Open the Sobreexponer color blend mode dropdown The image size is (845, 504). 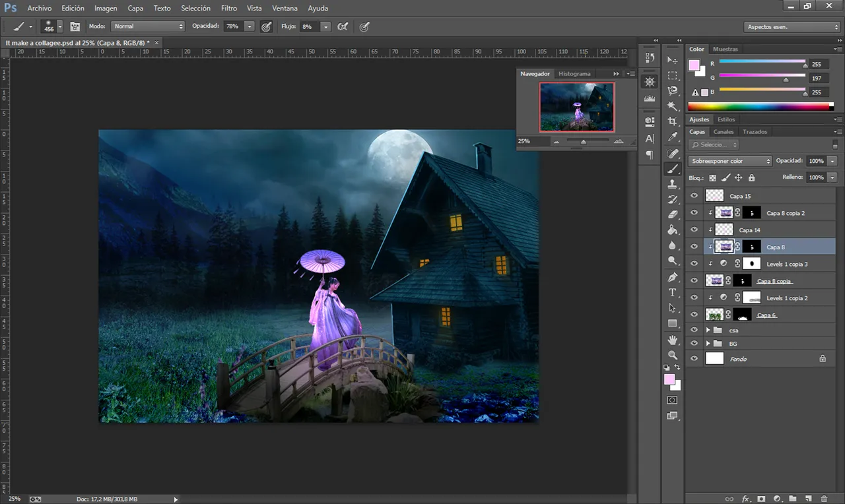tap(729, 161)
